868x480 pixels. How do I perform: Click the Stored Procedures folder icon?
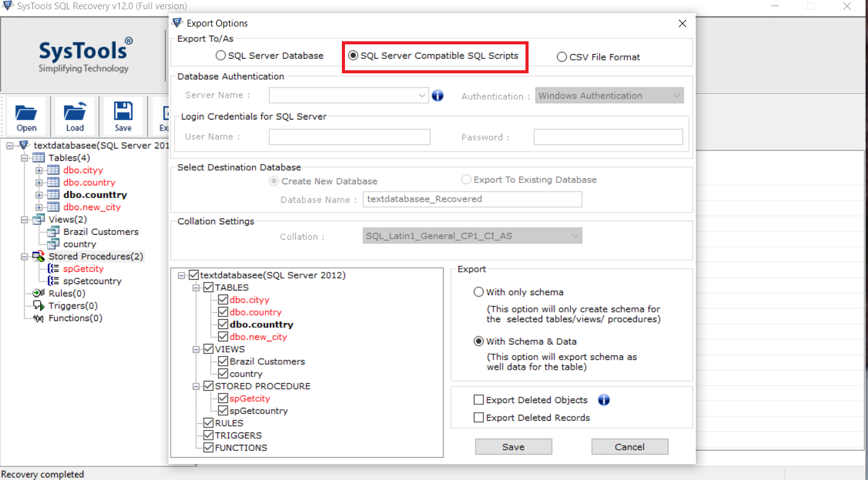pyautogui.click(x=39, y=256)
